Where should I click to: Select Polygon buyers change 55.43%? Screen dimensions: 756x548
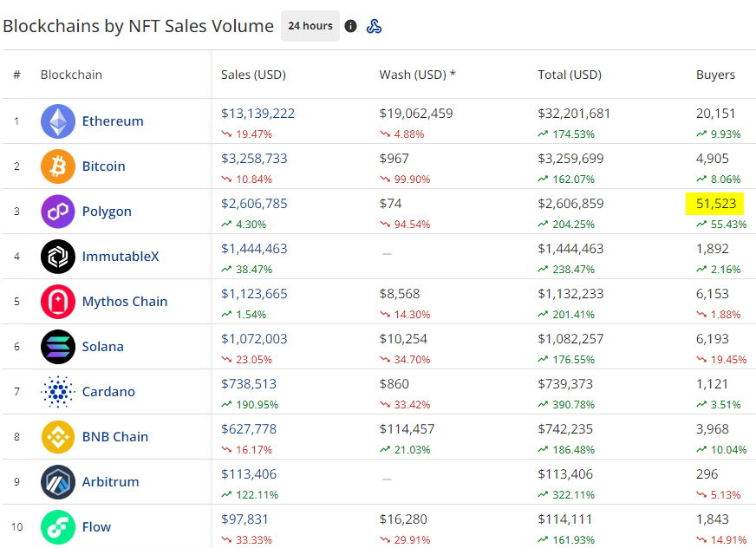point(728,225)
